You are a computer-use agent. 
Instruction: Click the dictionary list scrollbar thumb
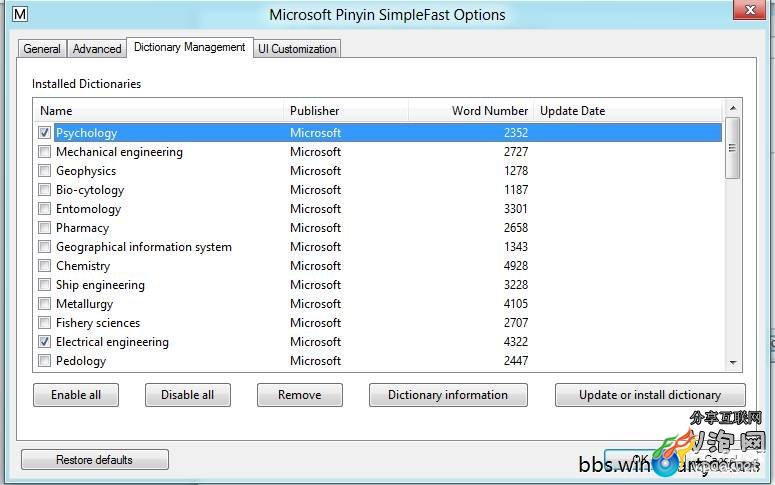[733, 148]
